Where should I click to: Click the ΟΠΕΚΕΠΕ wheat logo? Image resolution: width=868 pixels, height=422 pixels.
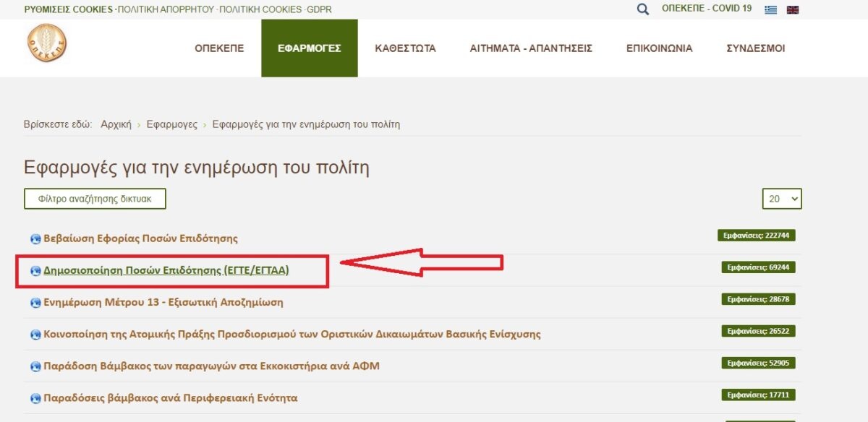pos(46,43)
